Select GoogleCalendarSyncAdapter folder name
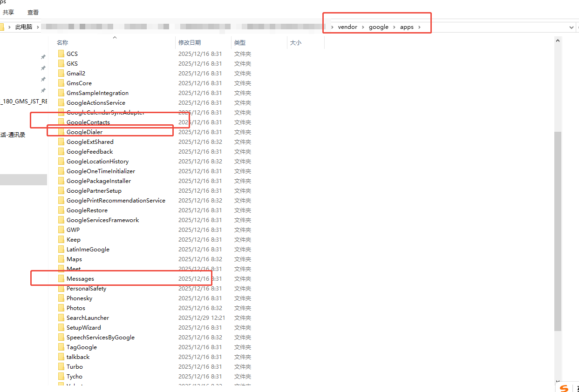 coord(106,112)
